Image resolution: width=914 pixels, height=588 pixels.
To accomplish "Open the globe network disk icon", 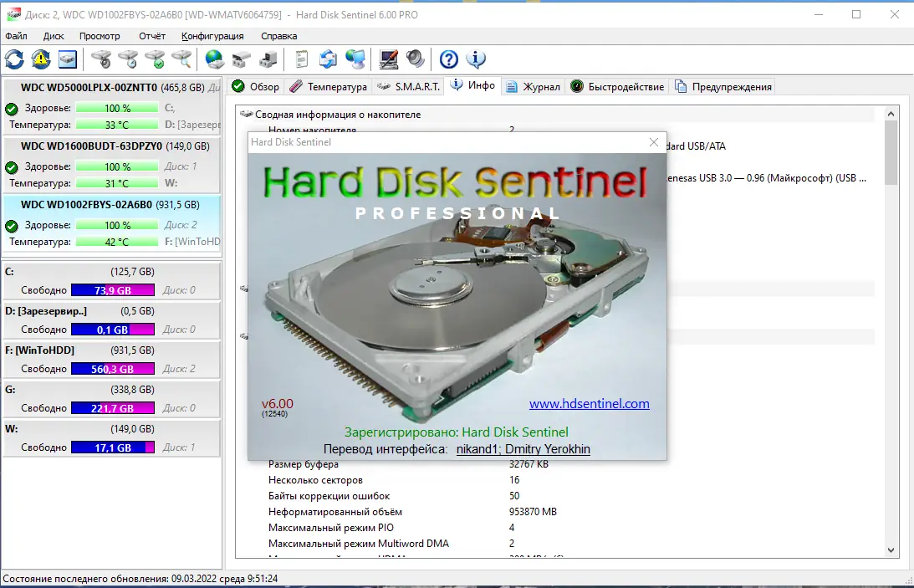I will coord(214,59).
